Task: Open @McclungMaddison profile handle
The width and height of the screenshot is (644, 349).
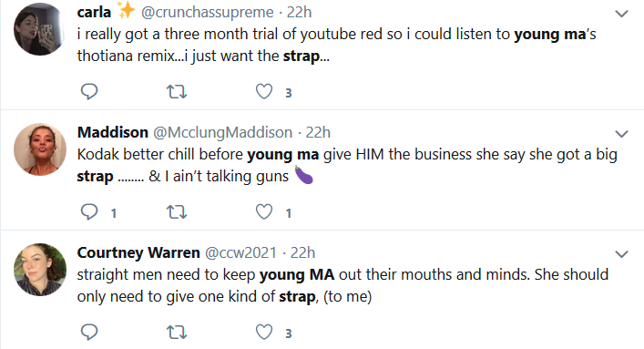Action: [x=222, y=132]
